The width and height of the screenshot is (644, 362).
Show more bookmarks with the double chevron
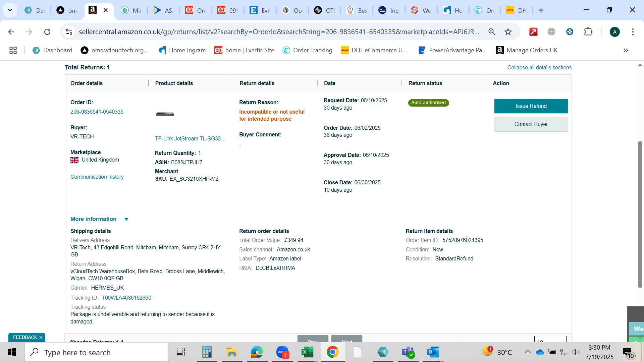tap(626, 50)
